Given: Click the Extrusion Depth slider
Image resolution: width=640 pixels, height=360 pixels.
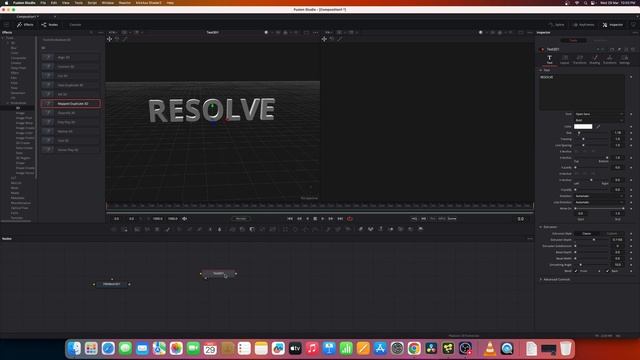Looking at the screenshot, I should click(x=592, y=240).
